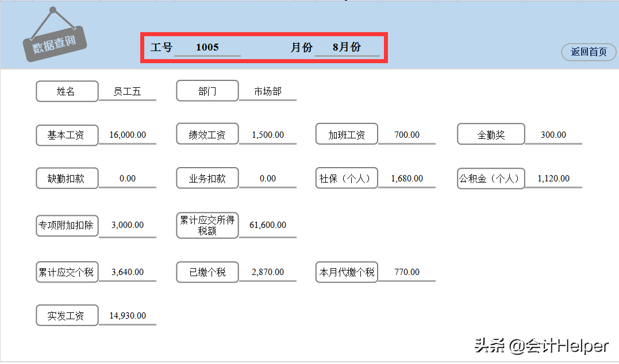The width and height of the screenshot is (619, 364).
Task: Click the 部门 label box
Action: [x=207, y=91]
